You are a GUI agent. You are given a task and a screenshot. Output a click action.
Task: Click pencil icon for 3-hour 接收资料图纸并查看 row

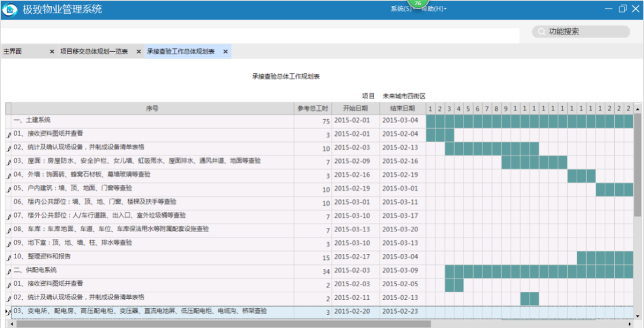[8, 135]
